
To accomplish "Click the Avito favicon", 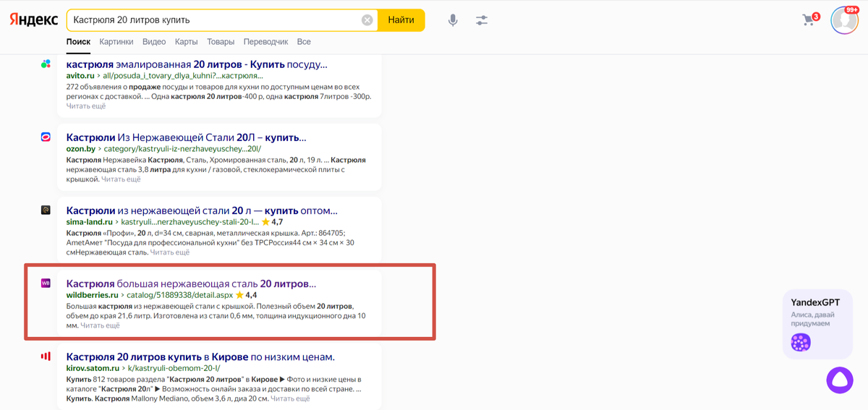I will click(46, 64).
